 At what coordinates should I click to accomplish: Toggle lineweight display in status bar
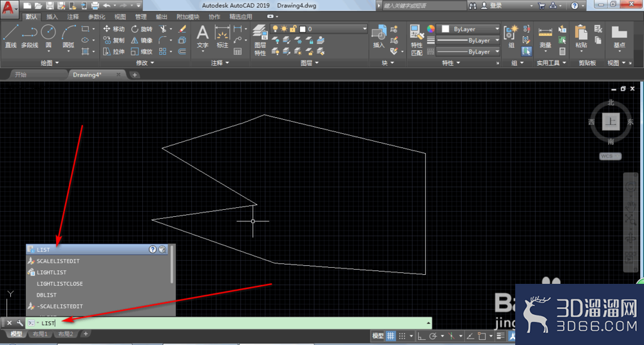pyautogui.click(x=500, y=335)
